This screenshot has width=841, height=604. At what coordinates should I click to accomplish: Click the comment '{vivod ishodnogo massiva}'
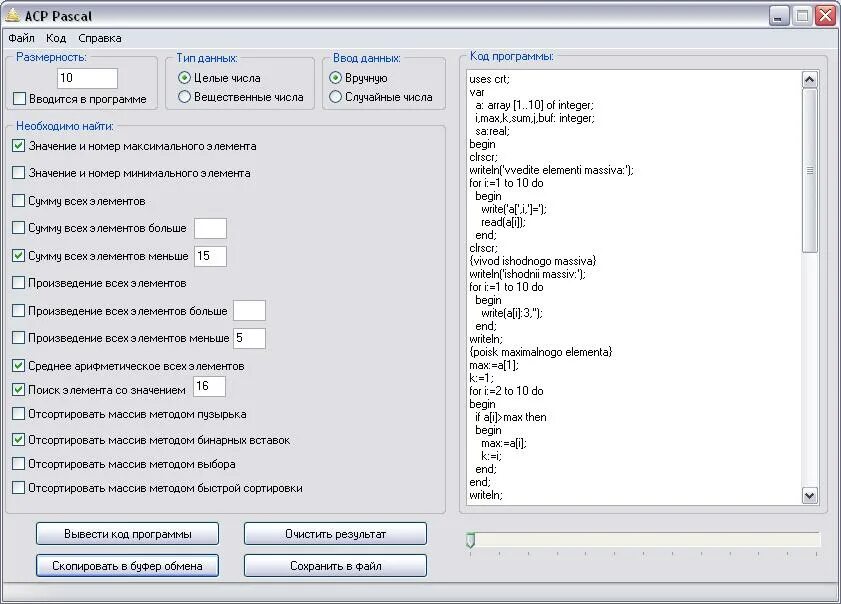coord(533,261)
